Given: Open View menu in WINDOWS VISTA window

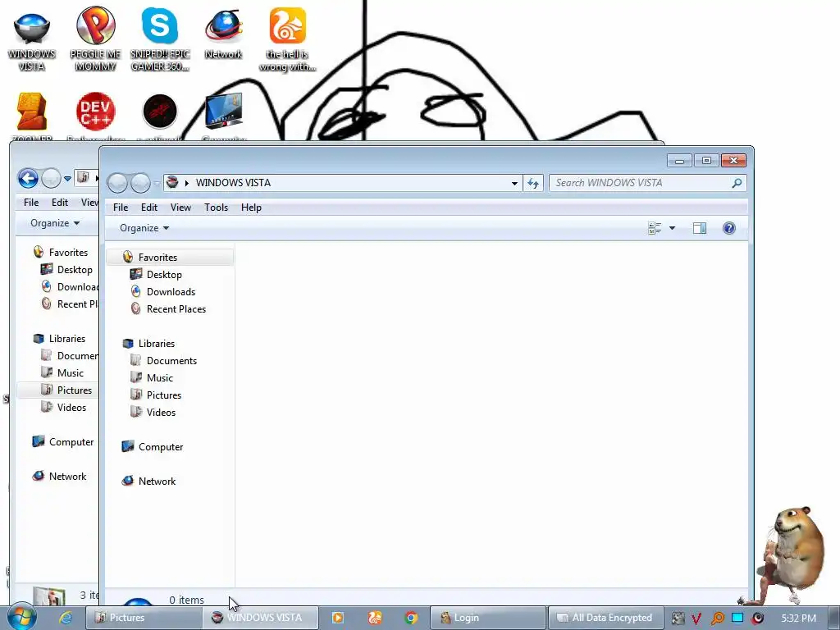Looking at the screenshot, I should 180,208.
